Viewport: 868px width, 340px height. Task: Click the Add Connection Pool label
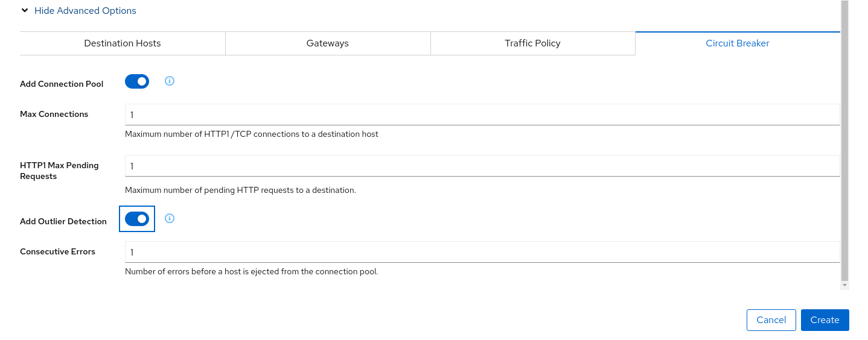click(x=62, y=84)
